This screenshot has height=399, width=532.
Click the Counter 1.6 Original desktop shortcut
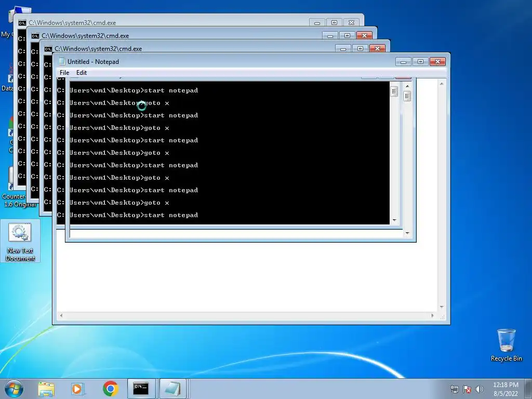click(x=20, y=187)
